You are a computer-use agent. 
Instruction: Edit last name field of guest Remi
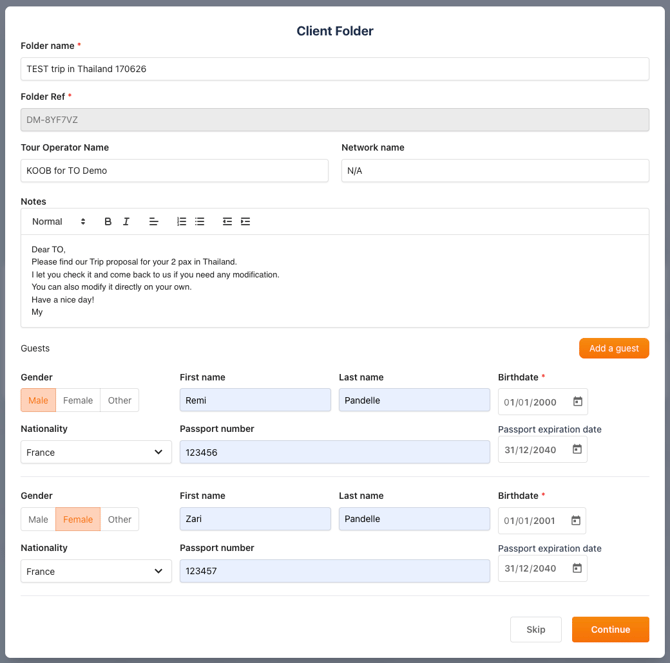pos(414,400)
